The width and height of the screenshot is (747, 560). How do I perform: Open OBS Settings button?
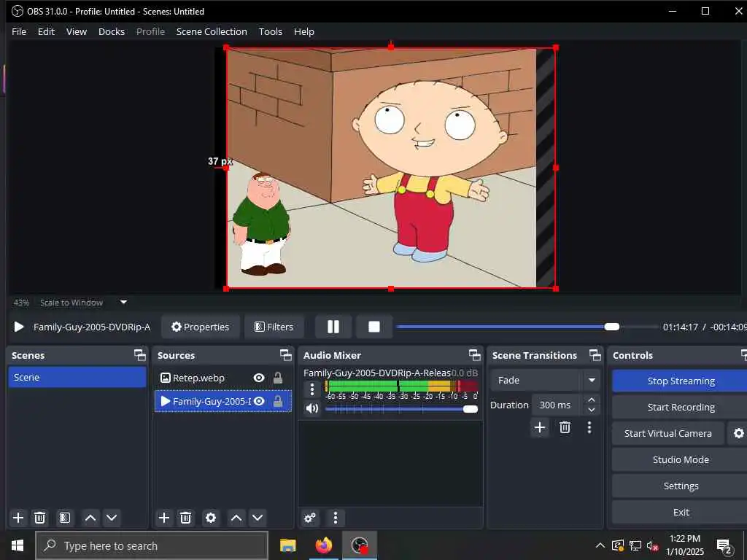click(681, 486)
